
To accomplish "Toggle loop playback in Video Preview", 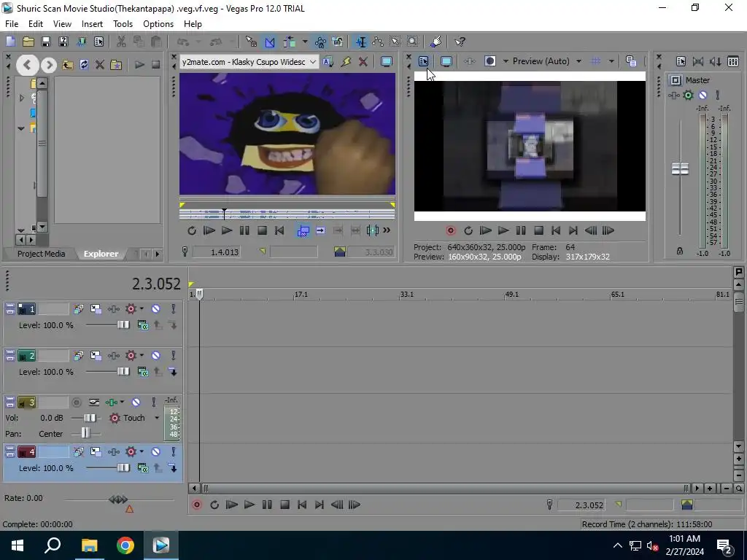I will [468, 230].
